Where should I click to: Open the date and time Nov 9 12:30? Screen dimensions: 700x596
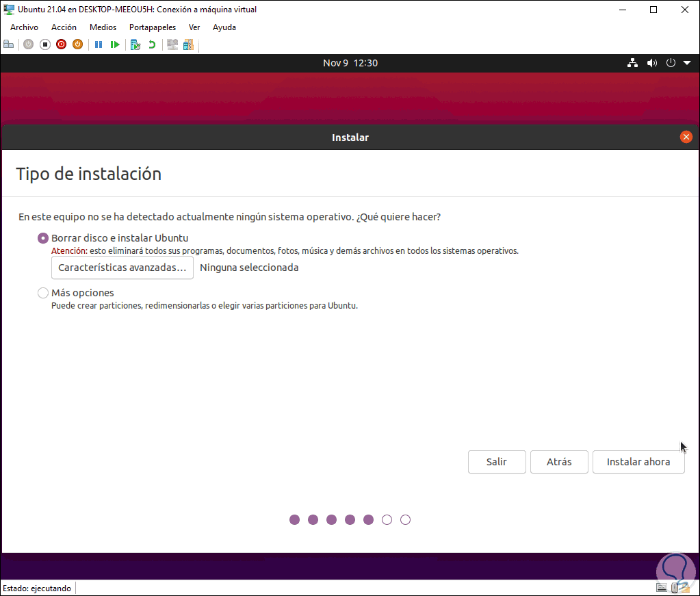tap(350, 63)
